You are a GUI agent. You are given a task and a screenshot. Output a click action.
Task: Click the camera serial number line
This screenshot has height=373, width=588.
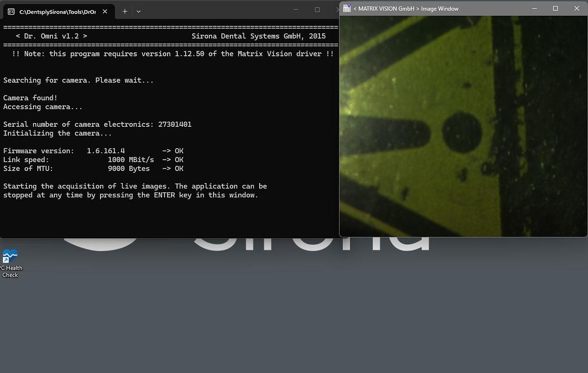tap(97, 124)
